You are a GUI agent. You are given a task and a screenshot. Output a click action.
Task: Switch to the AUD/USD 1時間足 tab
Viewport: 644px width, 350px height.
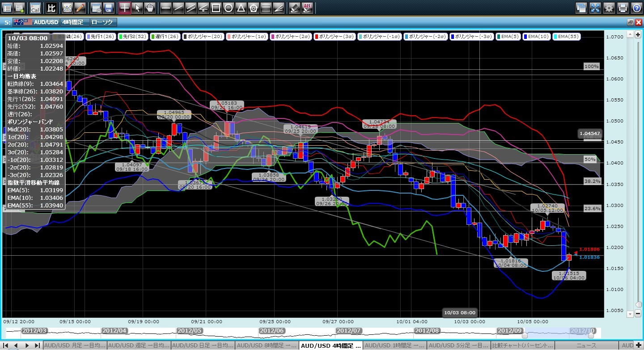coord(394,346)
